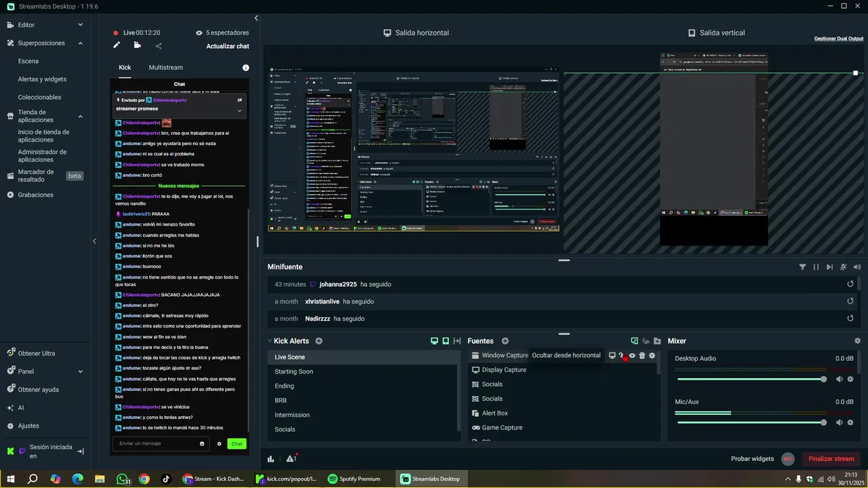Replay the xhristianlive follow alert
This screenshot has width=868, height=488.
[850, 301]
